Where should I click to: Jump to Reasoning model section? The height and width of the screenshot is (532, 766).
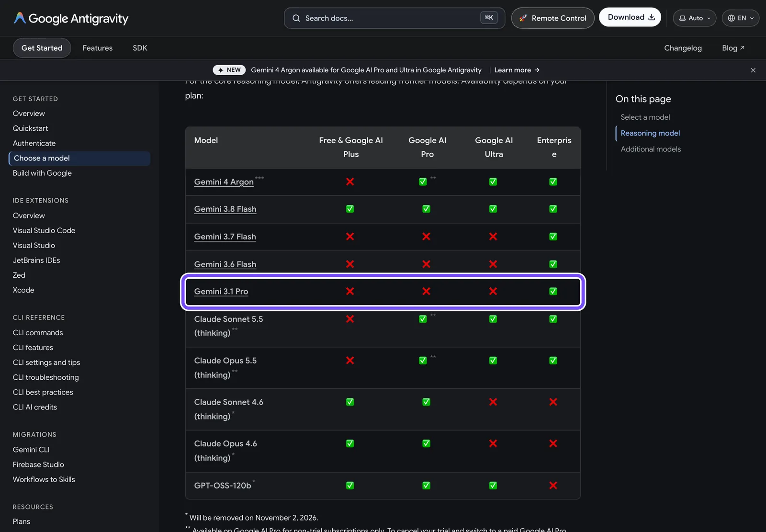650,133
